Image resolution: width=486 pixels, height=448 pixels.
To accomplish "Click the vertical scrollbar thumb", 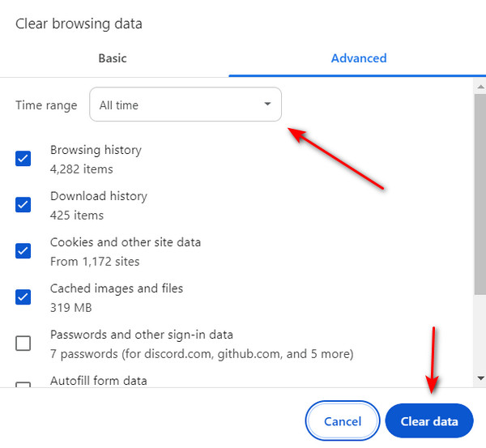I will point(480,194).
